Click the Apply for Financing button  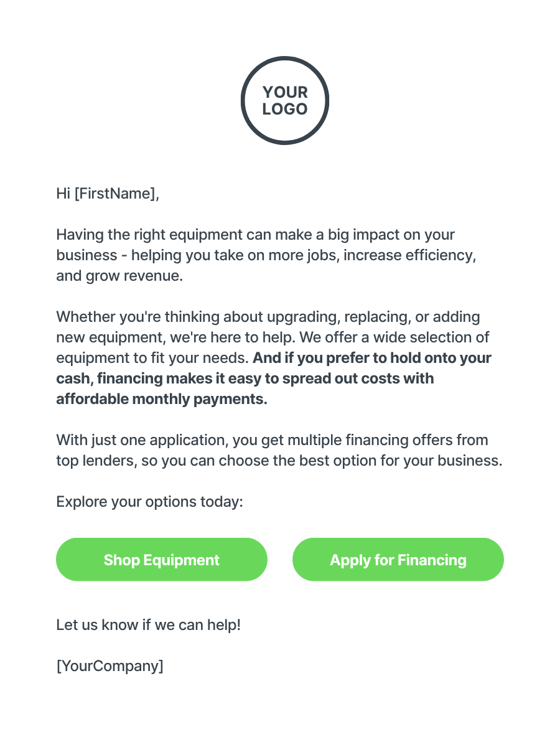(398, 560)
